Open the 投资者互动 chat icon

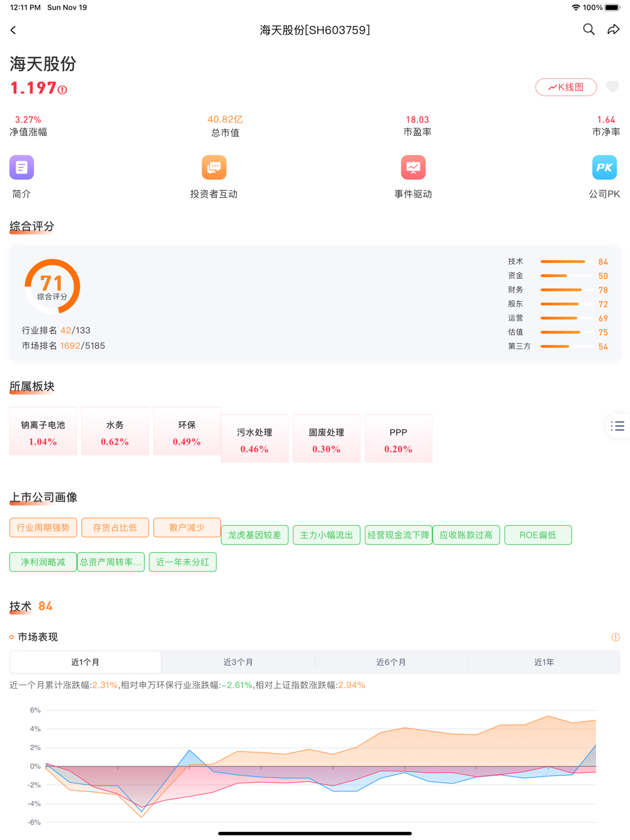pyautogui.click(x=214, y=167)
